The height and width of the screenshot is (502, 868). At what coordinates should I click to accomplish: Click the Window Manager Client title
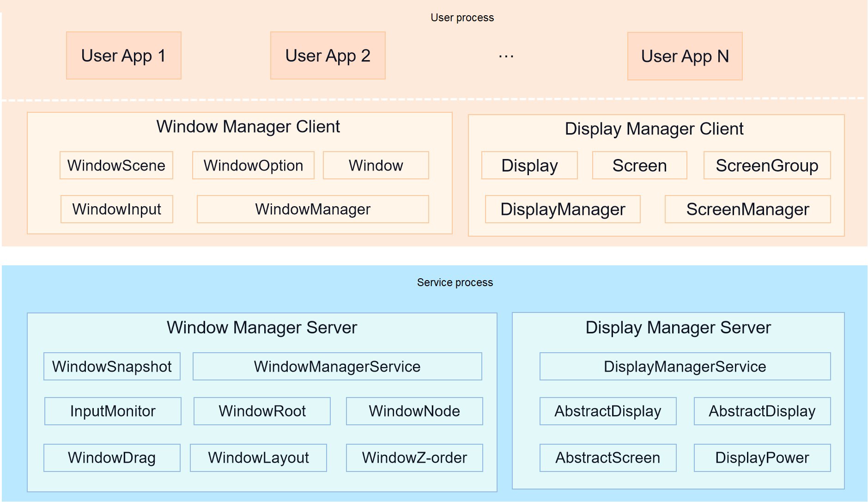pos(248,127)
